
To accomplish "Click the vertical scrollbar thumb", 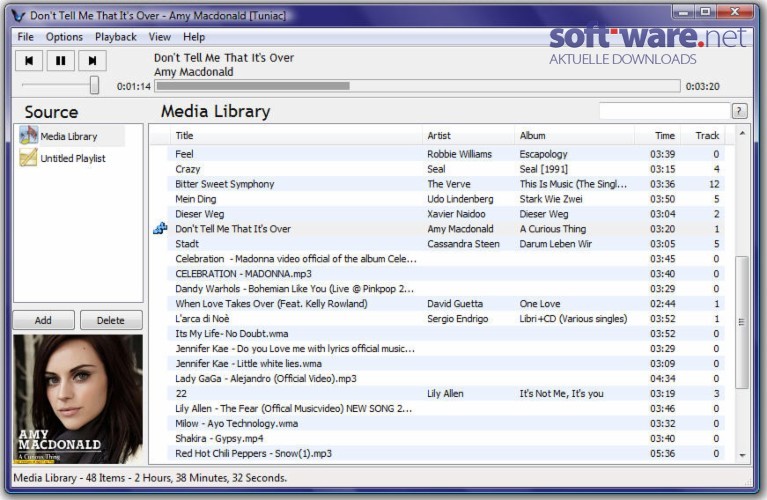I will [742, 322].
